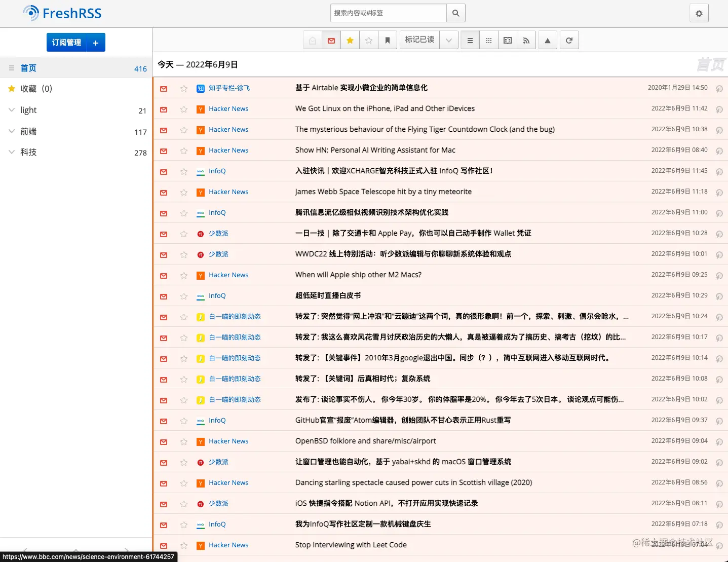
Task: Switch to global grid view
Action: tap(489, 41)
